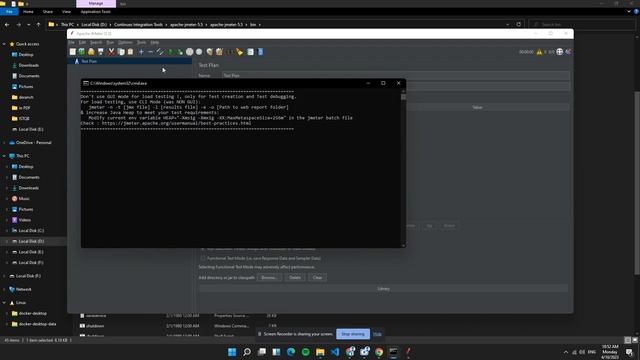Click the Start no pauses icon
This screenshot has height=360, width=640.
180,52
